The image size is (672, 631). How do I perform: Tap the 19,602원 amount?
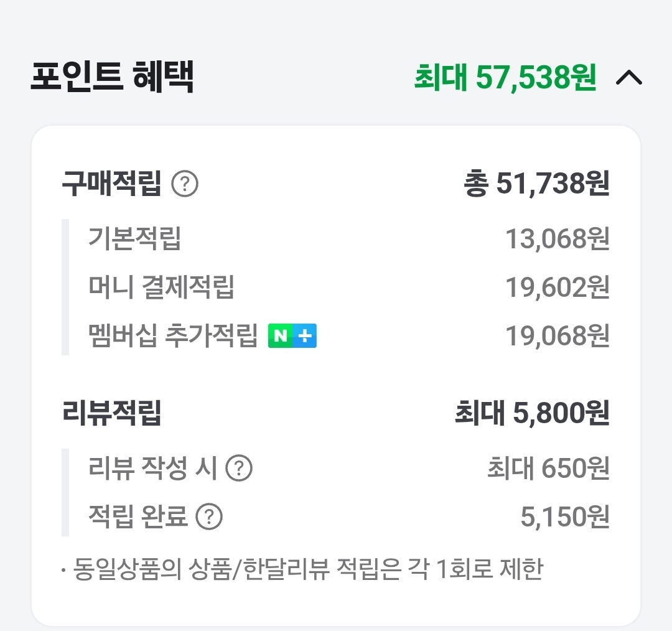557,287
